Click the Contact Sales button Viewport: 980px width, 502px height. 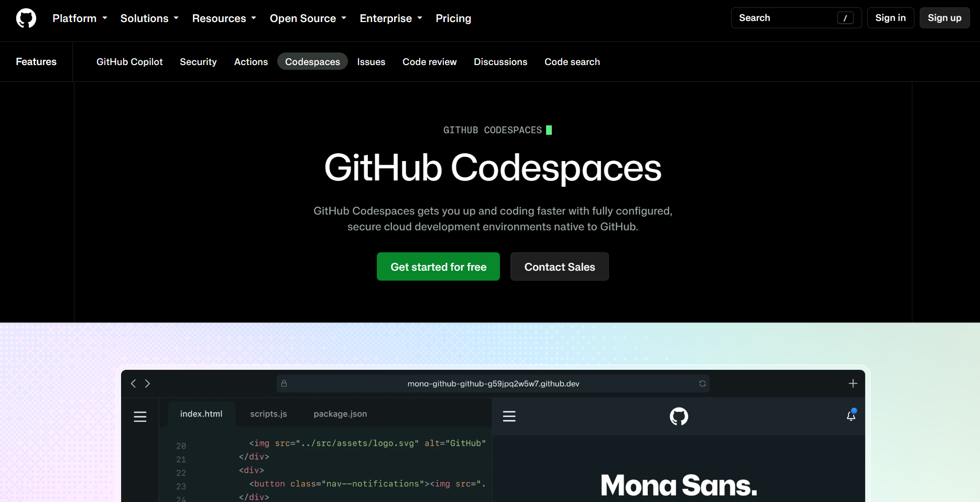point(560,266)
